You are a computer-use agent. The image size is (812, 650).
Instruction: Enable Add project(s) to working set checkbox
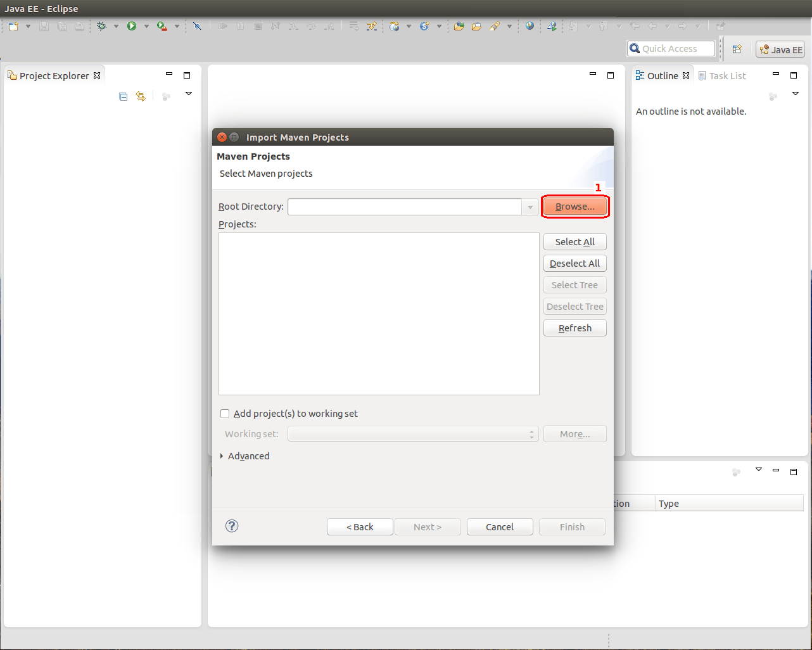click(x=225, y=414)
